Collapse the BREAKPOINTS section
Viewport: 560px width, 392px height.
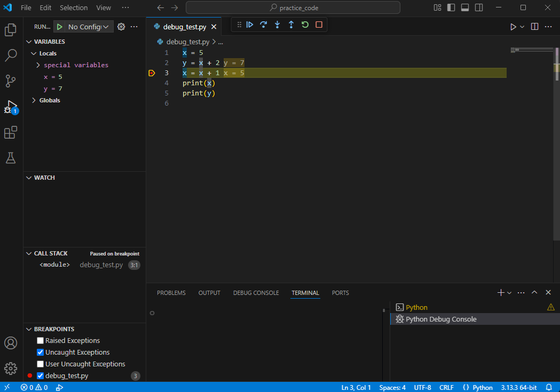tap(29, 329)
